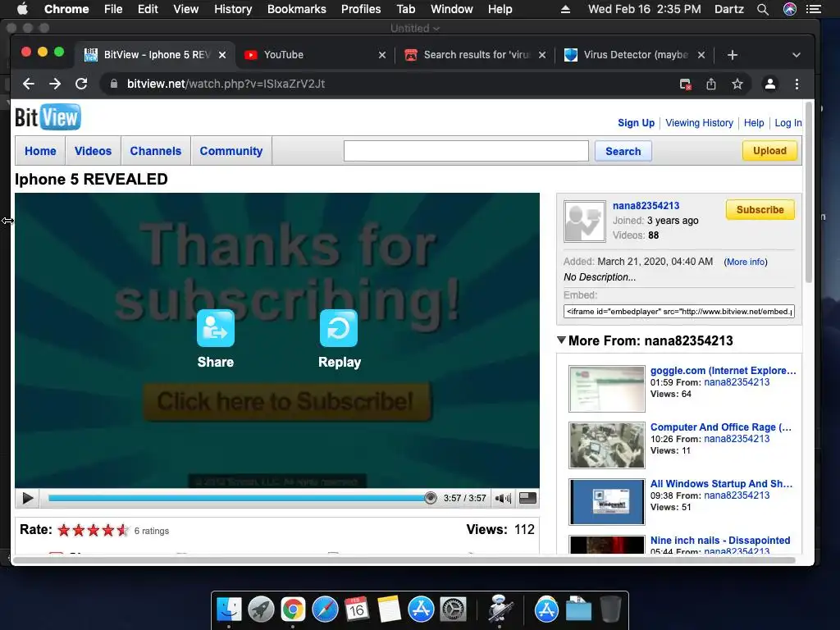
Task: Focus the BitView search input field
Action: [x=466, y=151]
